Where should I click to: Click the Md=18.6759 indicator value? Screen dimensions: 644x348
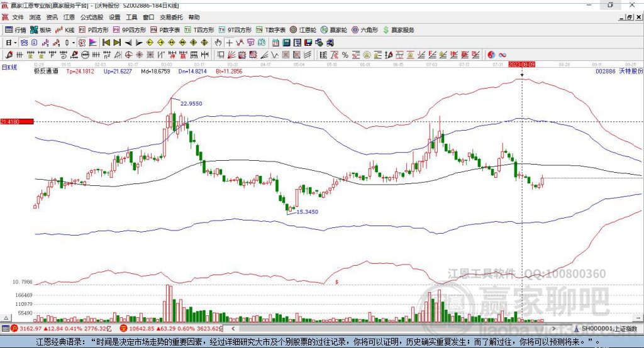coord(155,72)
